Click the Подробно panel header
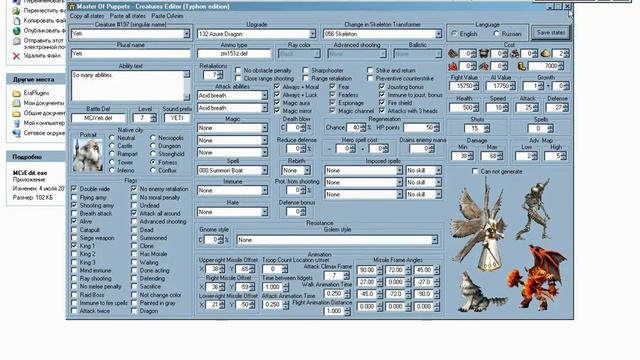The image size is (640, 360). click(x=36, y=157)
